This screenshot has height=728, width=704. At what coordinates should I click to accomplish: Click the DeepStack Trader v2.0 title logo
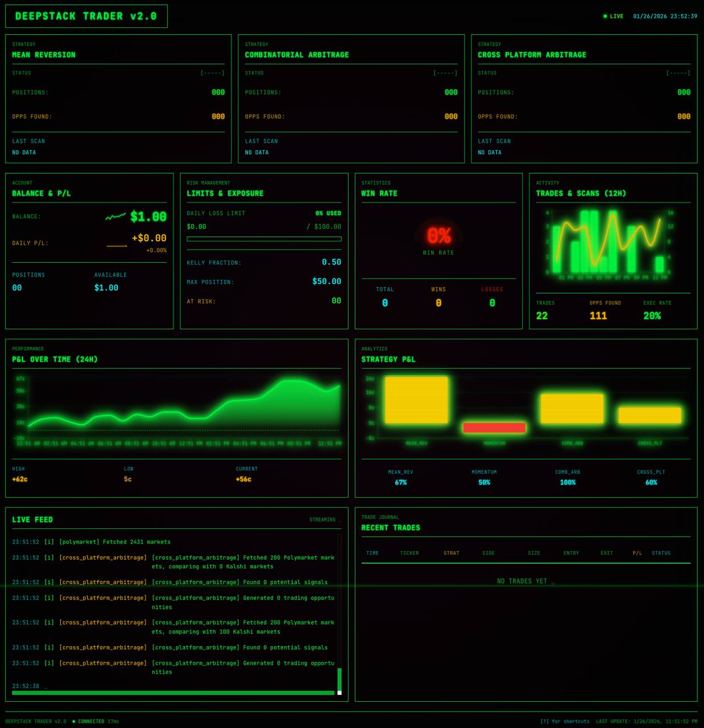click(x=86, y=16)
